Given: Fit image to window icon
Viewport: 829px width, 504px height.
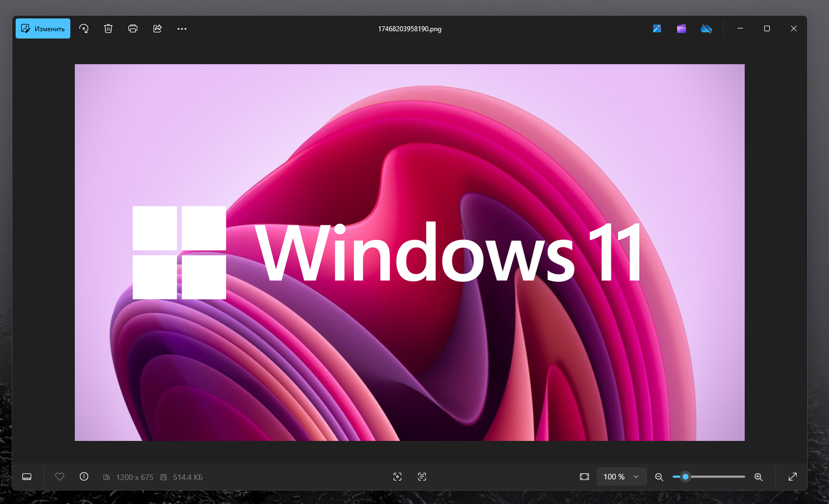Looking at the screenshot, I should click(584, 477).
